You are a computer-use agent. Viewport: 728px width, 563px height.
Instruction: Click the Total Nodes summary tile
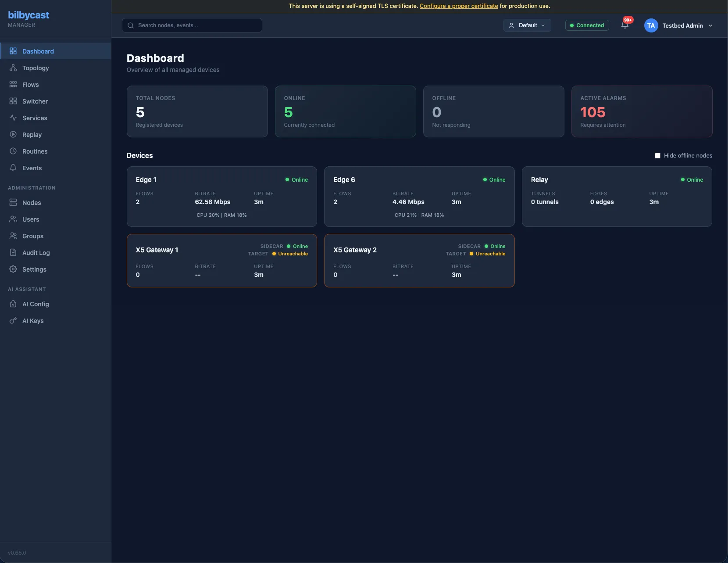point(197,111)
